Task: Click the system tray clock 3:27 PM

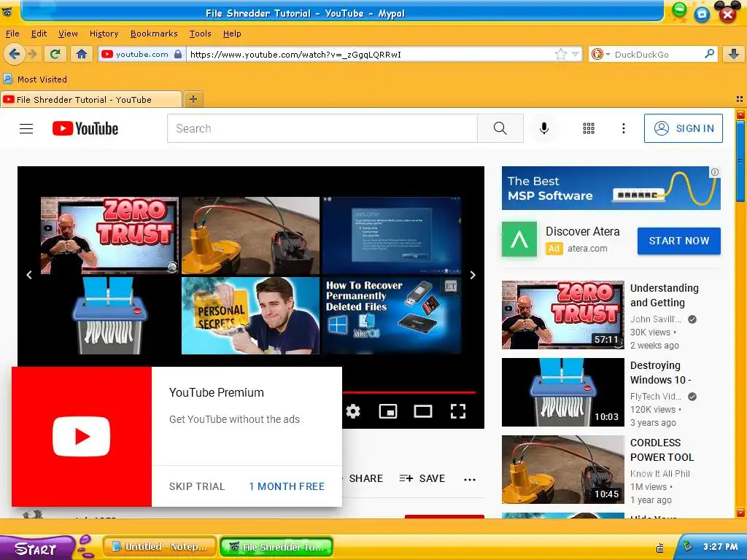Action: (x=720, y=546)
